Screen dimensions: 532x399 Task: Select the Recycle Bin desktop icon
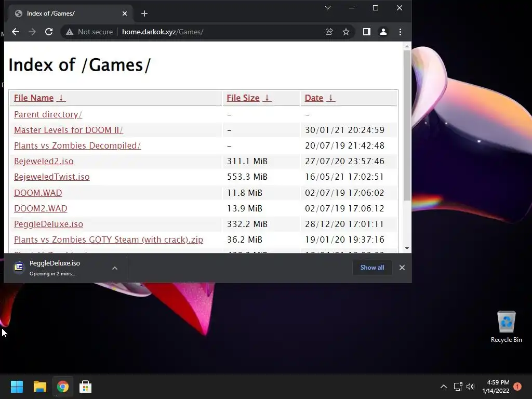[506, 327]
